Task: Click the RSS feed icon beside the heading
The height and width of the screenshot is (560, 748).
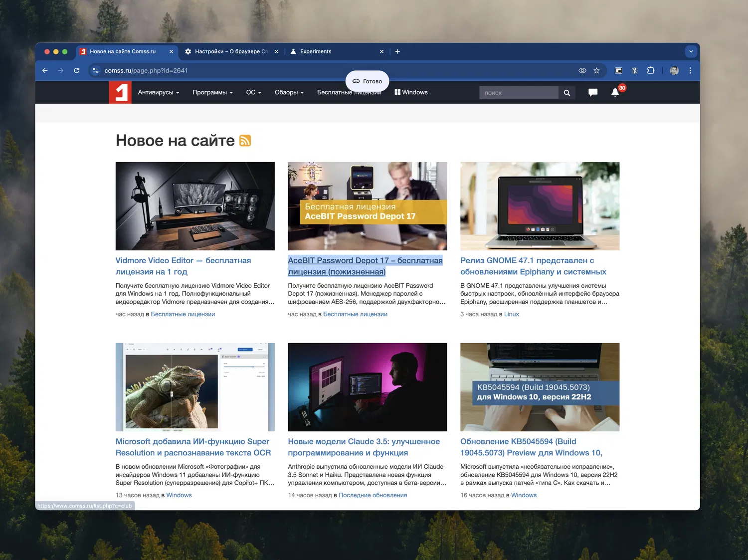Action: click(245, 141)
